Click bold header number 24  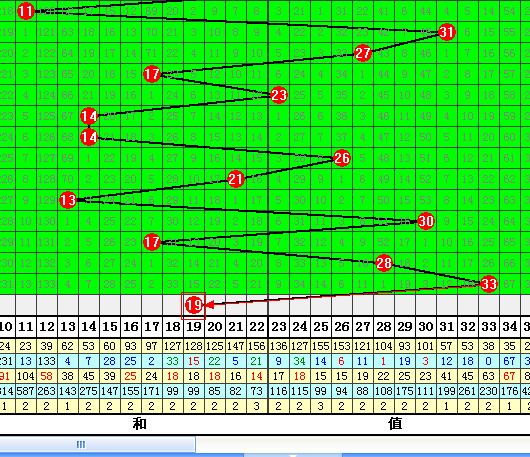coord(299,327)
